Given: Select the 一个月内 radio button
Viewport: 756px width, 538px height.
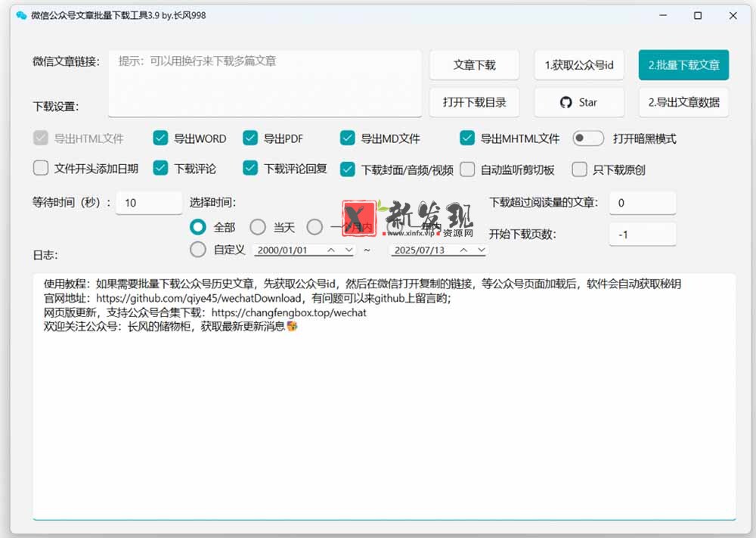Looking at the screenshot, I should pyautogui.click(x=314, y=227).
